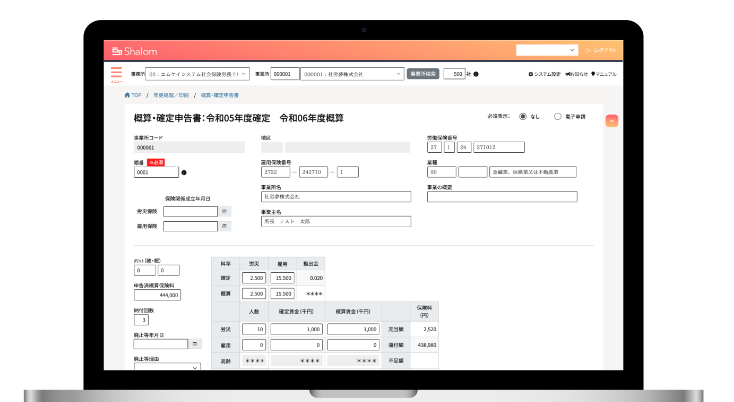Click the 事業所コード 000001 value
This screenshot has height=402, width=734.
click(189, 147)
